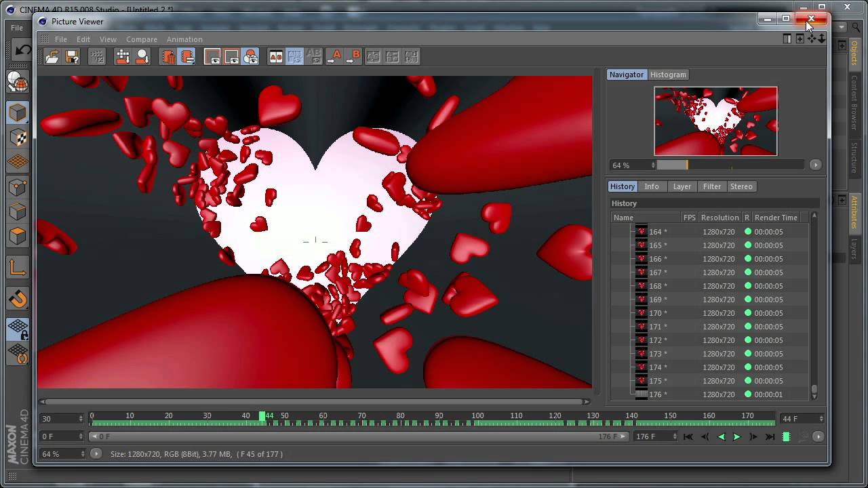Switch to the Layer tab
The width and height of the screenshot is (868, 488).
[x=682, y=186]
